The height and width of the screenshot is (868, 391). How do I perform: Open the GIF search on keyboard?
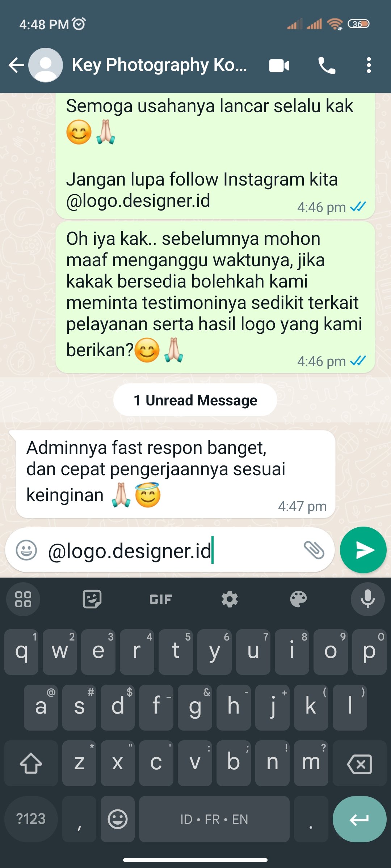[x=161, y=599]
